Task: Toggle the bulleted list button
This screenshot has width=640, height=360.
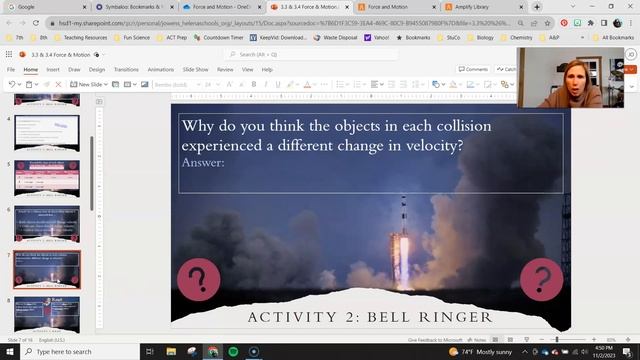Action: point(340,84)
